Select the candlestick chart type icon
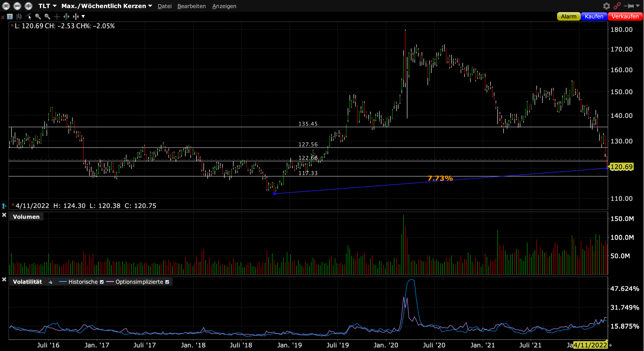The height and width of the screenshot is (351, 644). click(x=19, y=17)
